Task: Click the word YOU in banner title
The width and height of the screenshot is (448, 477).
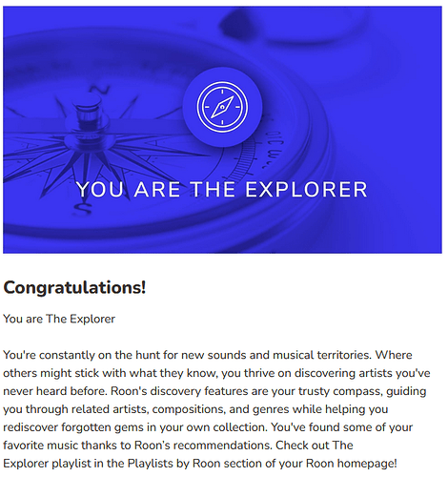Action: pyautogui.click(x=100, y=190)
